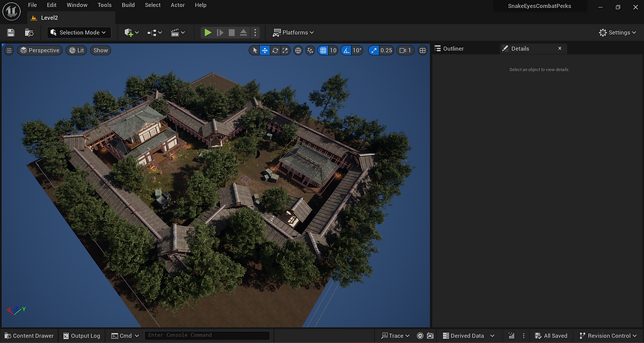Close the Details panel tab
Screen dimensions: 644x343
[x=560, y=49]
